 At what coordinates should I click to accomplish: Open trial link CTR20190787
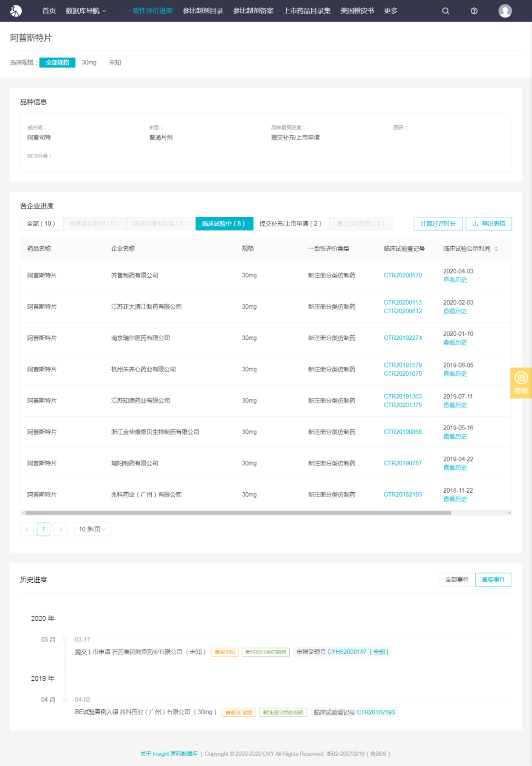click(403, 463)
